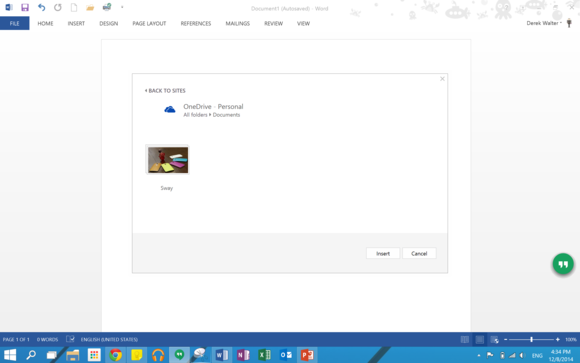Open Task View on the taskbar
580x363 pixels.
(x=52, y=355)
